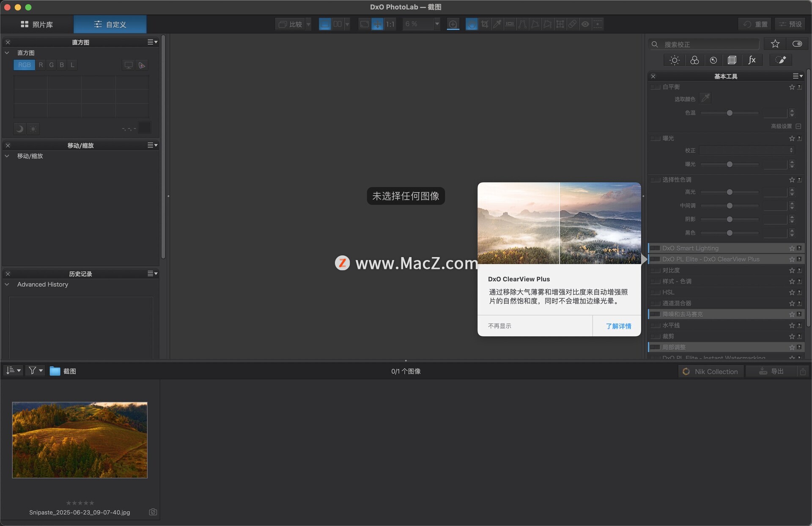Image resolution: width=812 pixels, height=526 pixels.
Task: Click the 导出 export button
Action: pyautogui.click(x=771, y=371)
